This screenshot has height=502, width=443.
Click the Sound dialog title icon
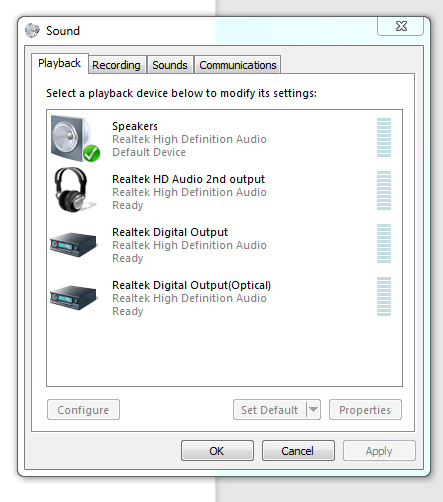pyautogui.click(x=32, y=30)
